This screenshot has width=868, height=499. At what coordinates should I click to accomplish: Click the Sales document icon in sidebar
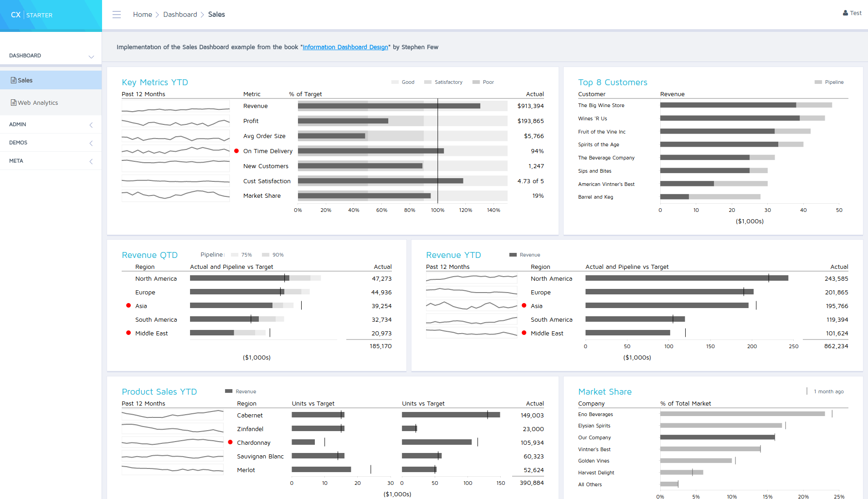click(14, 80)
